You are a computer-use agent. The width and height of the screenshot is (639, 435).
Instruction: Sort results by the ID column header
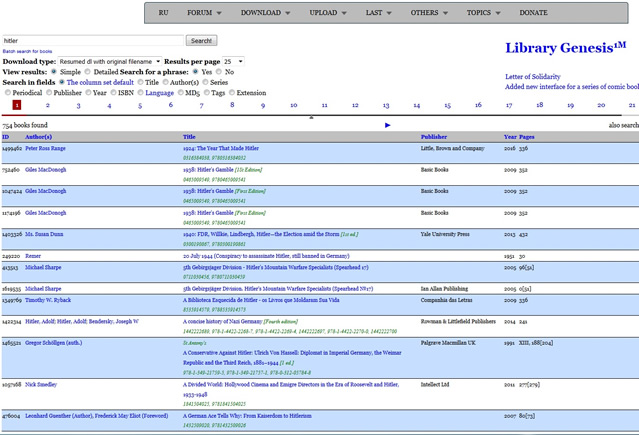point(5,137)
